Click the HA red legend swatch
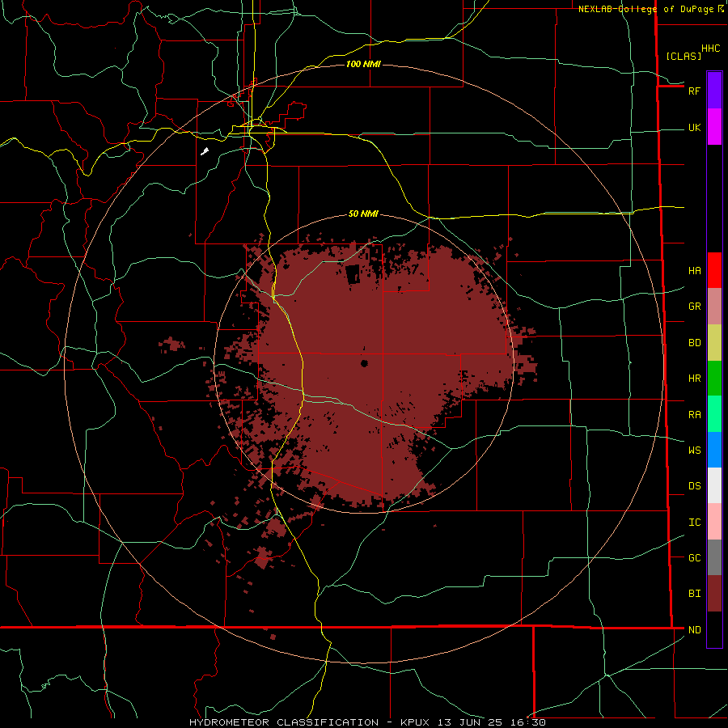The image size is (728, 728). (x=714, y=270)
